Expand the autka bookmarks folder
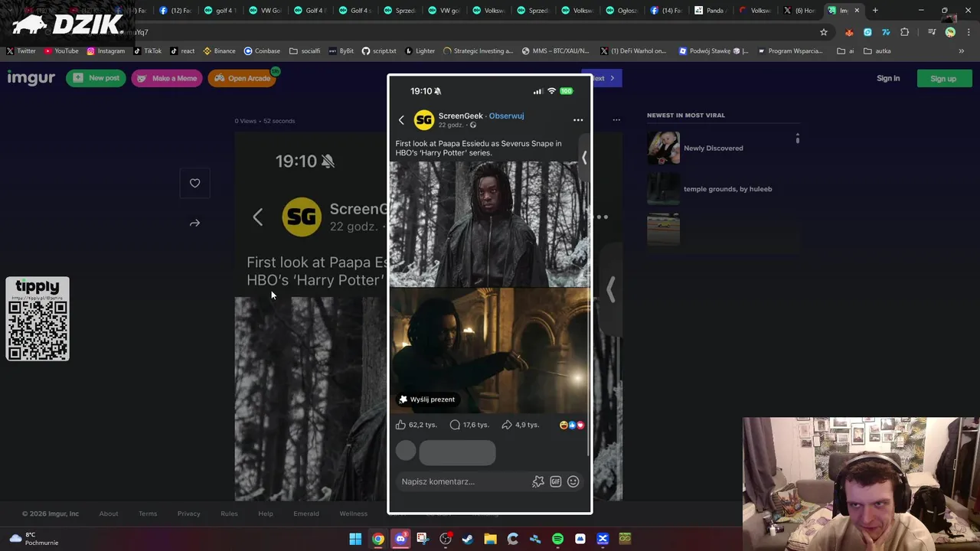 tap(877, 51)
